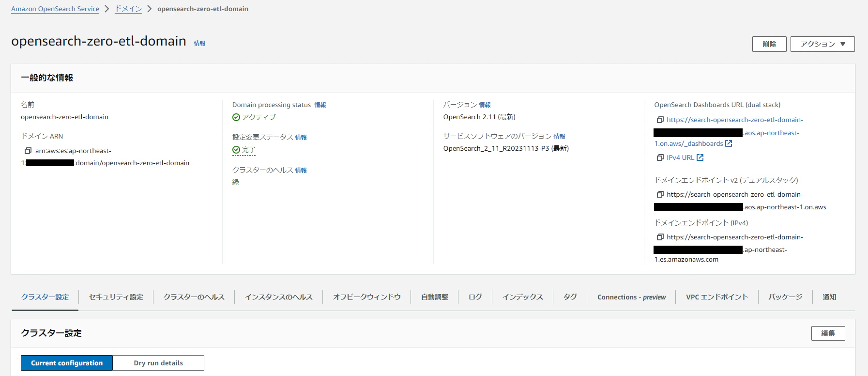Image resolution: width=868 pixels, height=376 pixels.
Task: Click the OpenSearch 2.11 (最新) version text
Action: [x=479, y=117]
